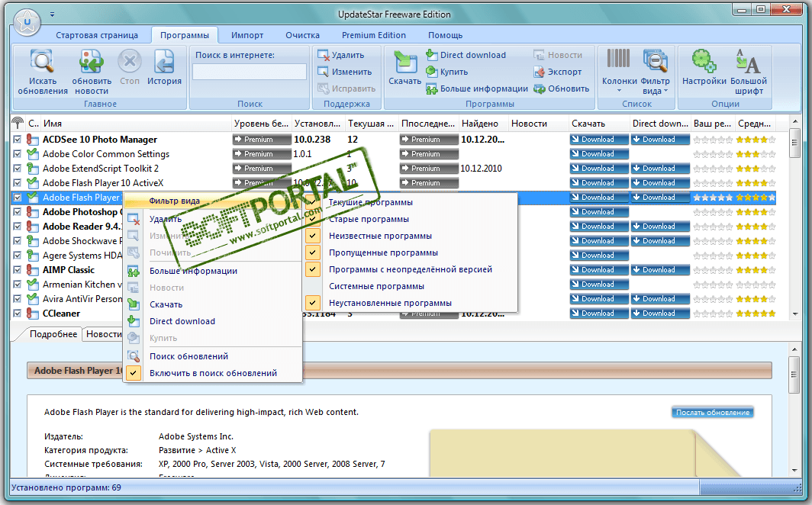Click the antenna column header icon
The image size is (812, 505).
click(x=18, y=123)
